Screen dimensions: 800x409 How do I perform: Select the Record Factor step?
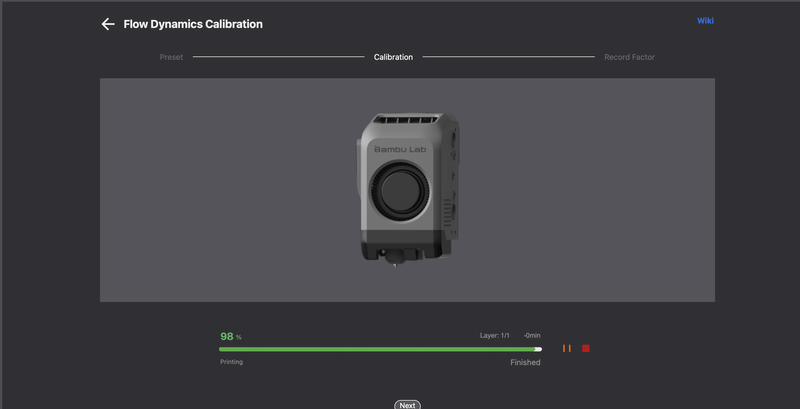[x=629, y=57]
